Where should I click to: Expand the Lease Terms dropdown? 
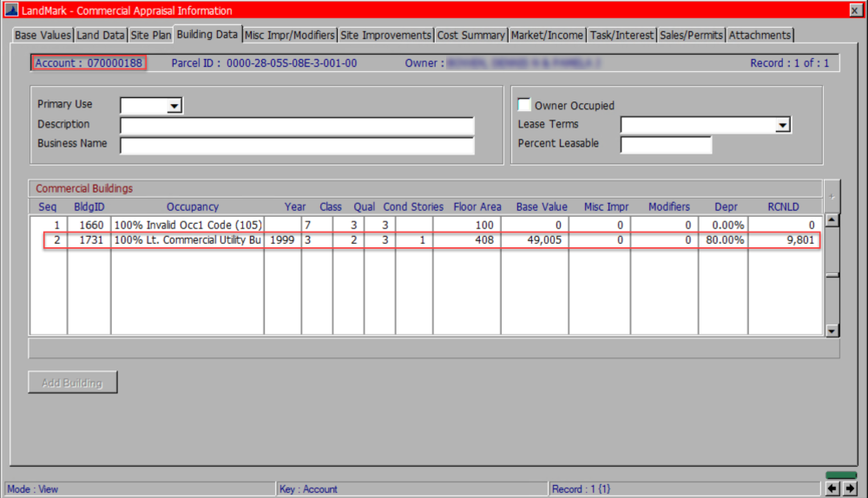tap(782, 125)
